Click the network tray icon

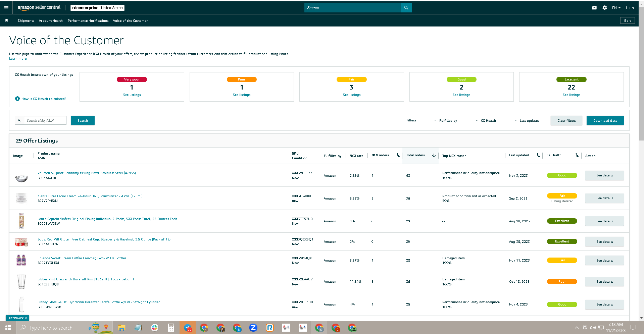(x=601, y=328)
